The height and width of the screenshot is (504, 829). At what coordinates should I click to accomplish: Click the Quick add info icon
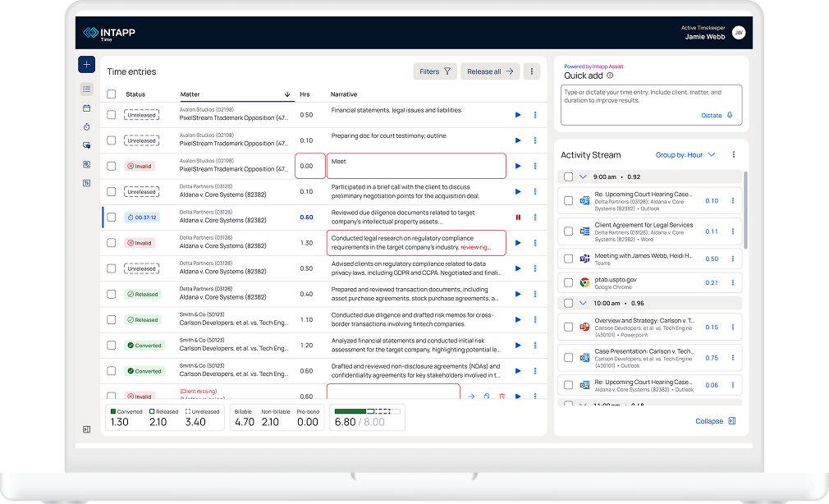tap(610, 76)
